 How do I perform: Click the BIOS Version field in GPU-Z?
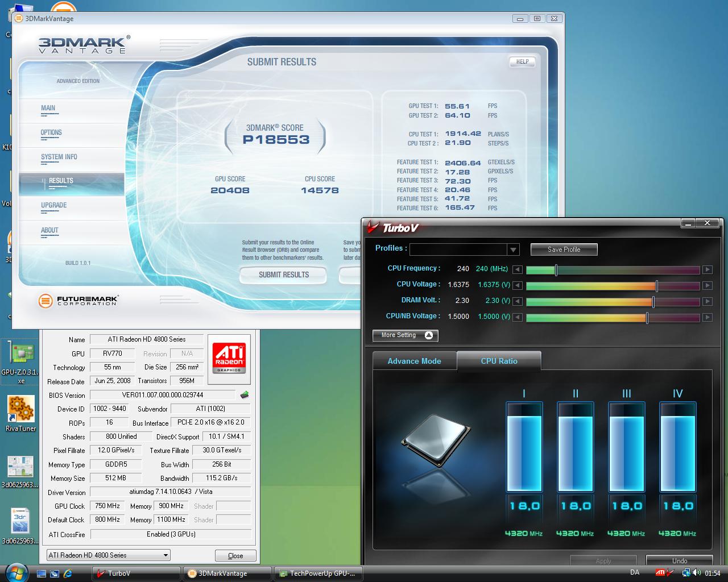coord(163,395)
